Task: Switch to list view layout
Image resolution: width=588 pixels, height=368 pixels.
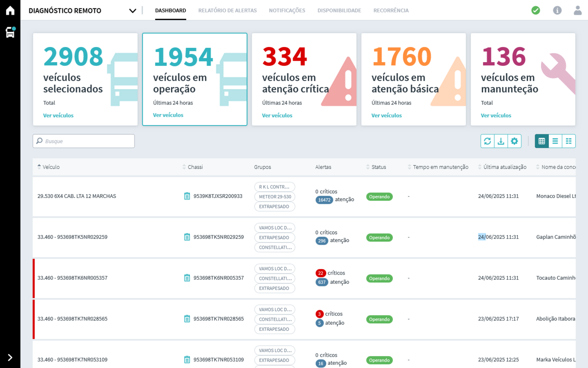Action: [x=555, y=141]
